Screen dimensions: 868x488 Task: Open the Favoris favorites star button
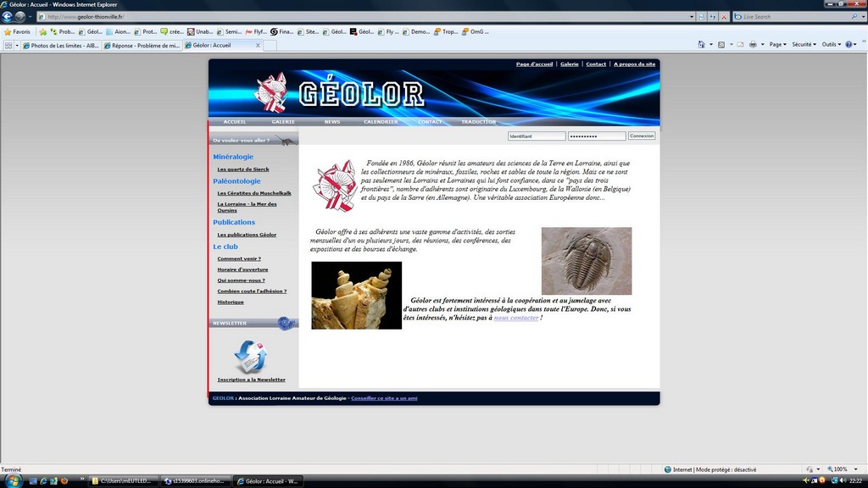tap(17, 31)
